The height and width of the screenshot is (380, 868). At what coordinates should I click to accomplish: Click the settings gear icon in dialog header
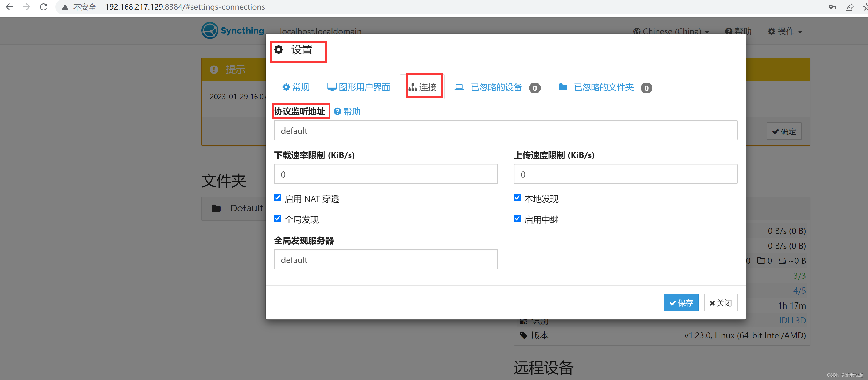tap(279, 50)
